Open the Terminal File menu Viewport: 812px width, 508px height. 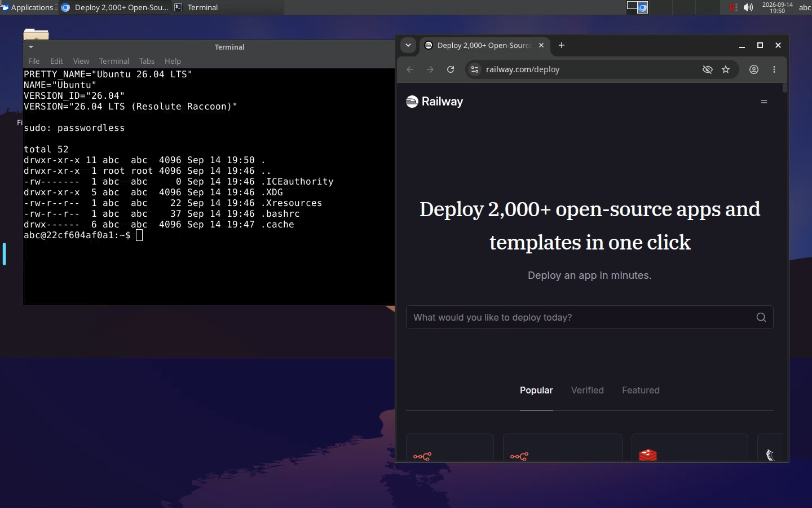click(34, 61)
